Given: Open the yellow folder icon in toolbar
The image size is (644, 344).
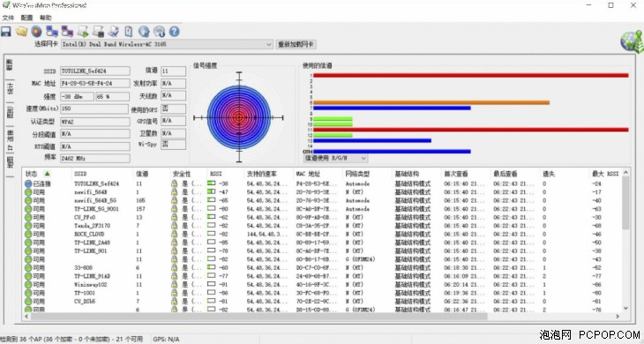Looking at the screenshot, I should (x=21, y=31).
